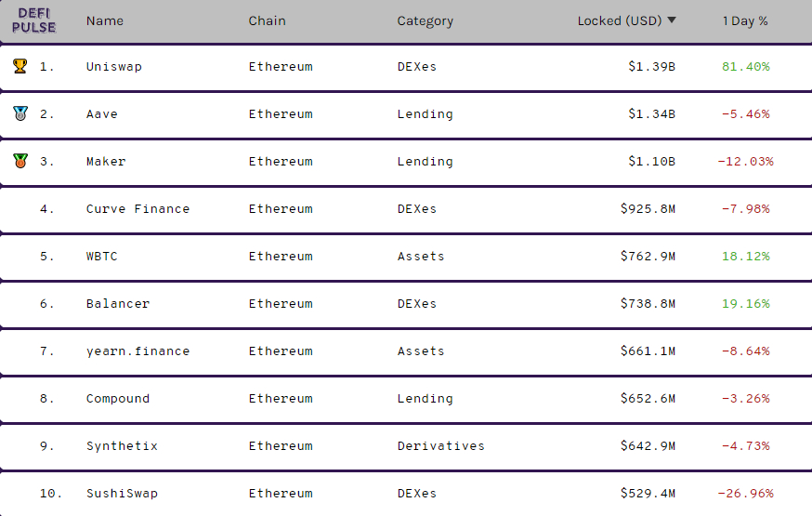Sort by the Name column header
Viewport: 812px width, 516px height.
tap(105, 20)
